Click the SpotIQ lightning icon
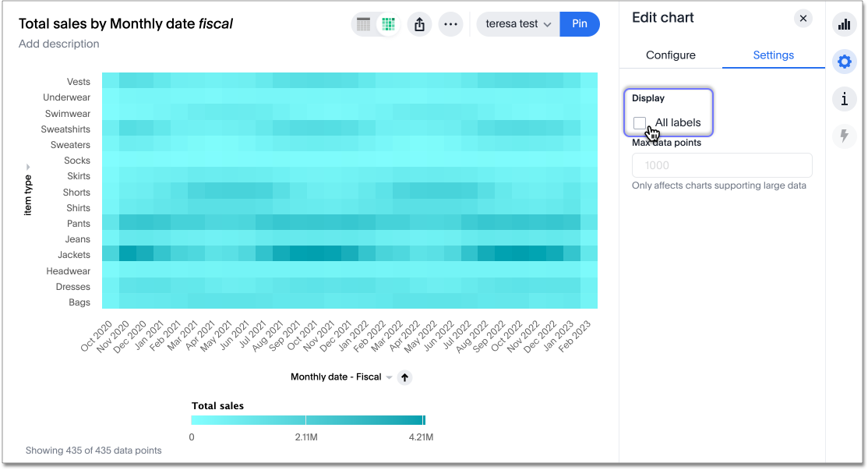 pos(844,136)
